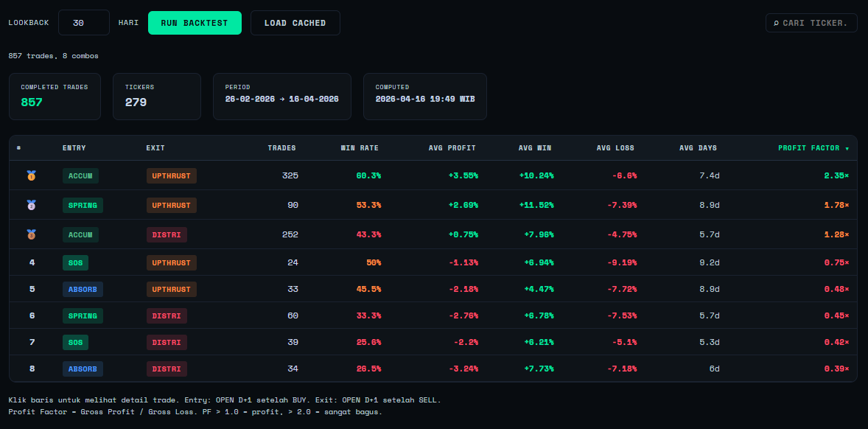Click the Cari Ticker search field
Screen dimensions: 868x429
click(x=811, y=23)
